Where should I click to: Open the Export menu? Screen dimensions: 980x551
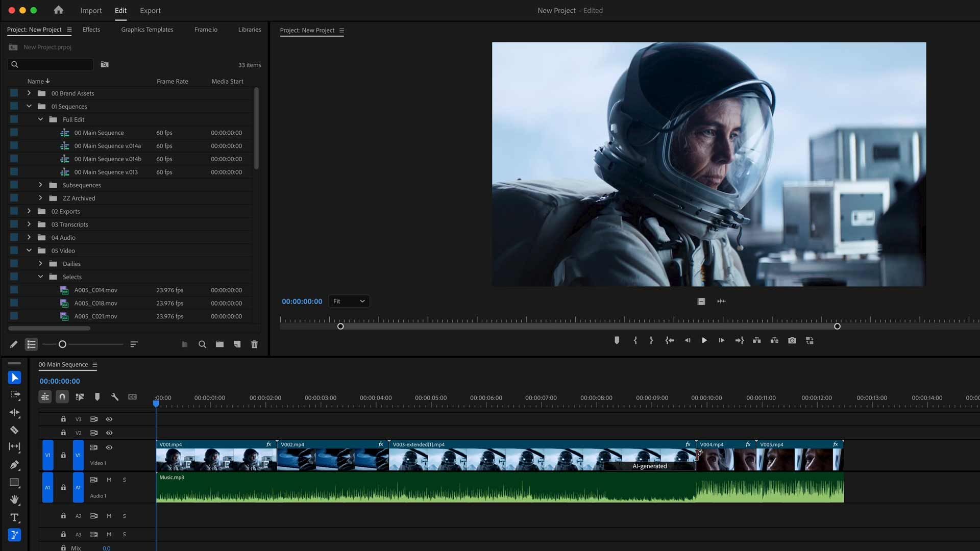point(150,10)
